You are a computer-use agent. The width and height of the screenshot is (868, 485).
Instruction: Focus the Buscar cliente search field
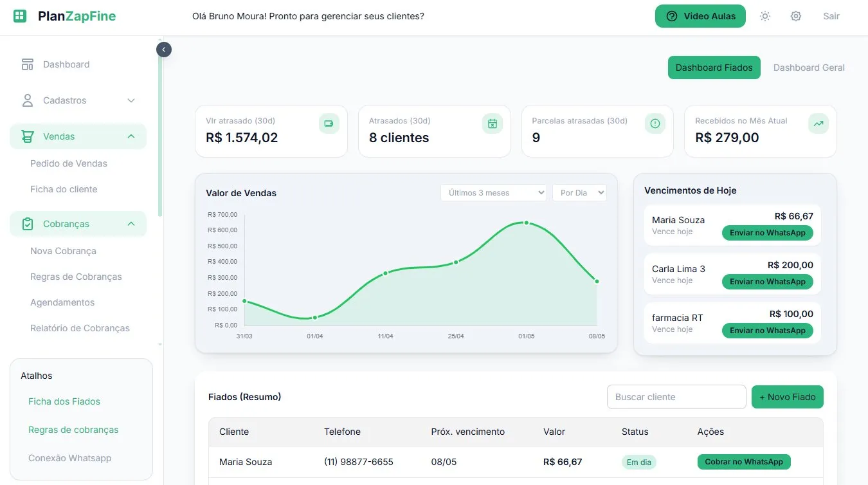pos(676,397)
